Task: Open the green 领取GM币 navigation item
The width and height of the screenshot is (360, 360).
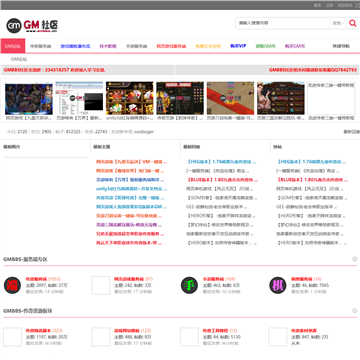Action: (266, 46)
